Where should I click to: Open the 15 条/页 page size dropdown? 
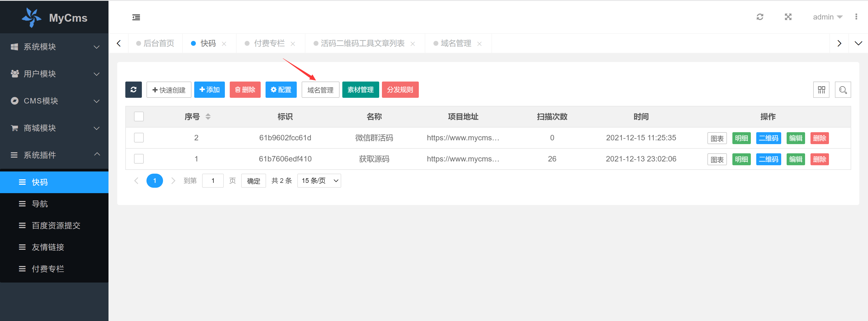coord(319,181)
